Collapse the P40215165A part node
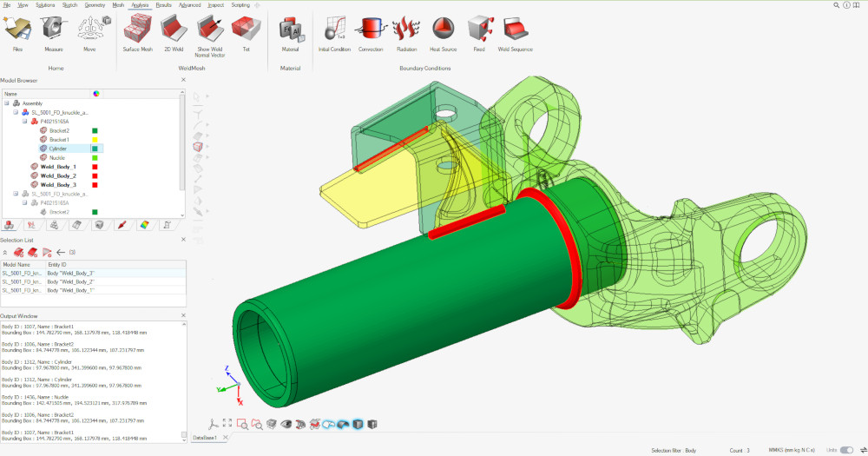 pos(24,122)
